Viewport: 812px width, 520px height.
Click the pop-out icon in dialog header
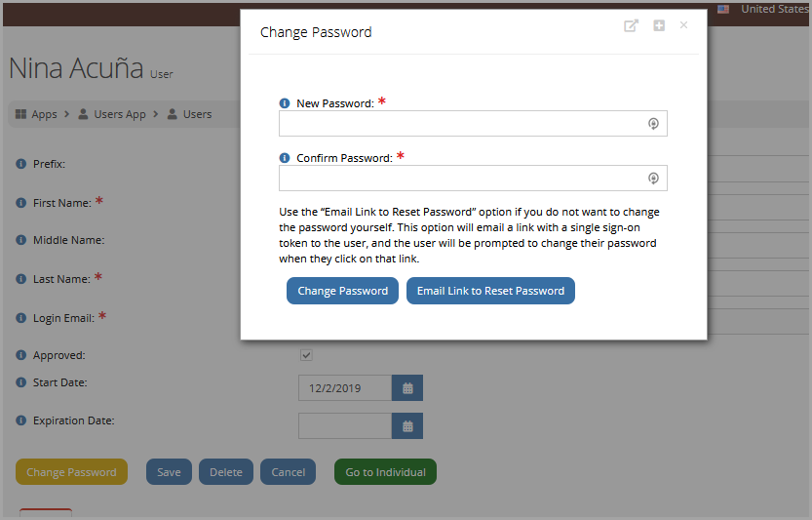pyautogui.click(x=631, y=25)
